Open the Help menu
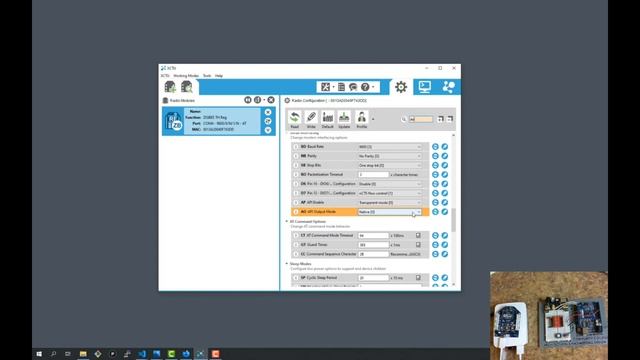The height and width of the screenshot is (360, 640). click(219, 76)
